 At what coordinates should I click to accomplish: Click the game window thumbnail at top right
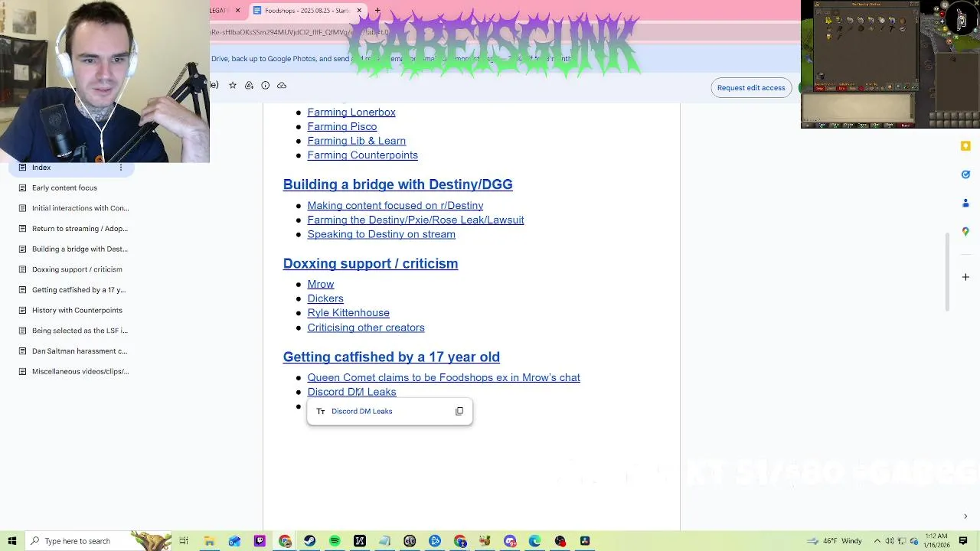coord(890,64)
